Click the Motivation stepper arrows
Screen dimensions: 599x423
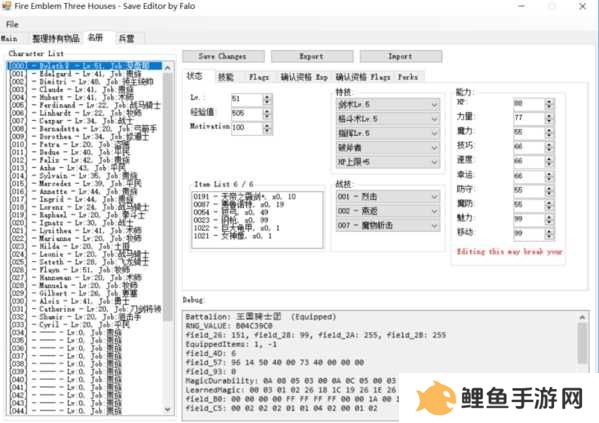coord(267,128)
